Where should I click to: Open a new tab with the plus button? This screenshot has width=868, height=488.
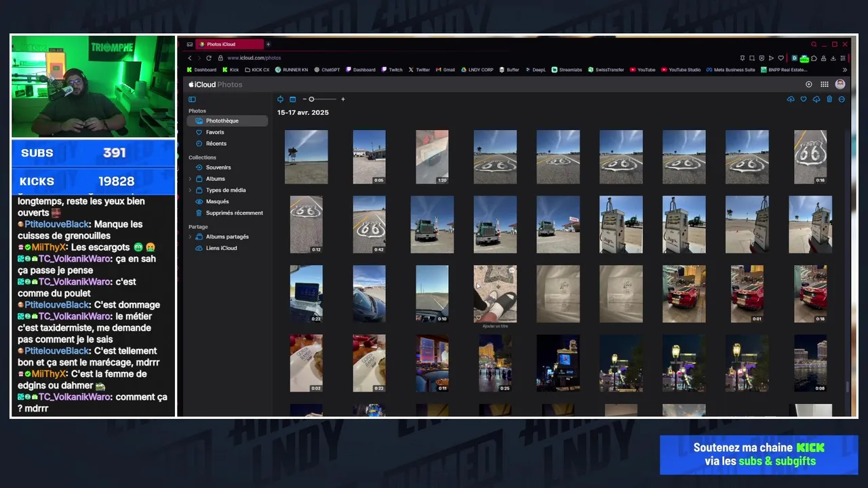click(269, 44)
